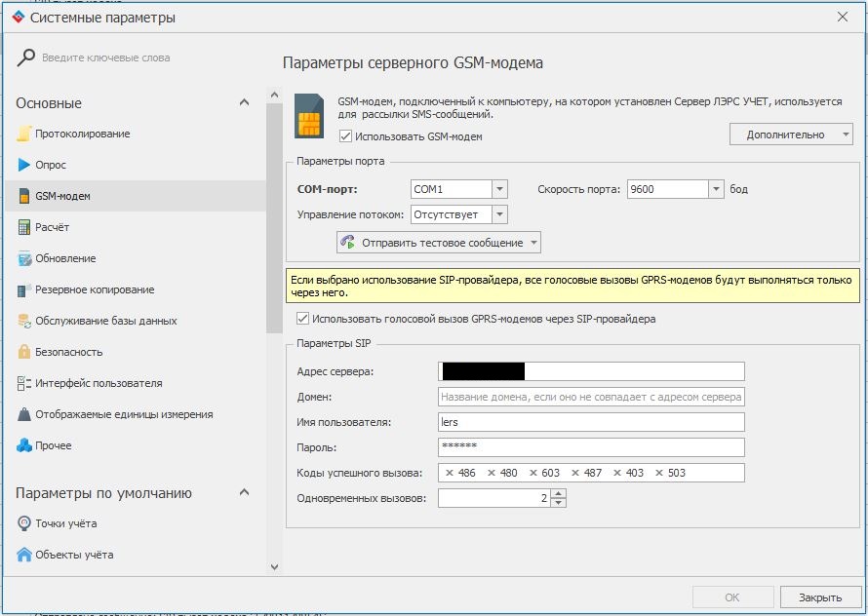Click the Имя пользователя input field
Screen dimensions: 868x616
click(x=591, y=422)
